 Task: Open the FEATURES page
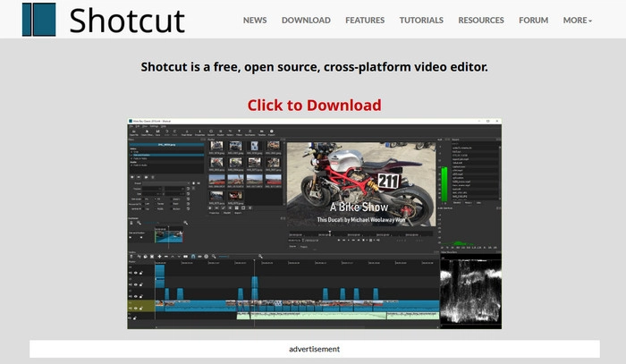365,20
